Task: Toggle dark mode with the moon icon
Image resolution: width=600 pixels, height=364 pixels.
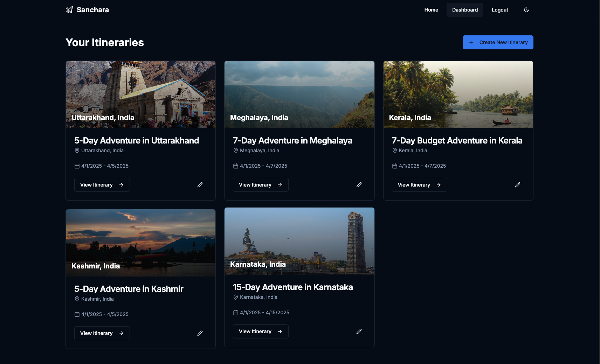Action: tap(526, 10)
